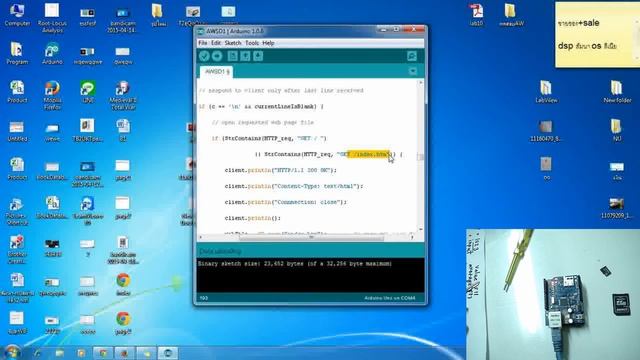Click the Verify checkmark button in Arduino toolbar
This screenshot has width=640, height=360.
point(204,56)
